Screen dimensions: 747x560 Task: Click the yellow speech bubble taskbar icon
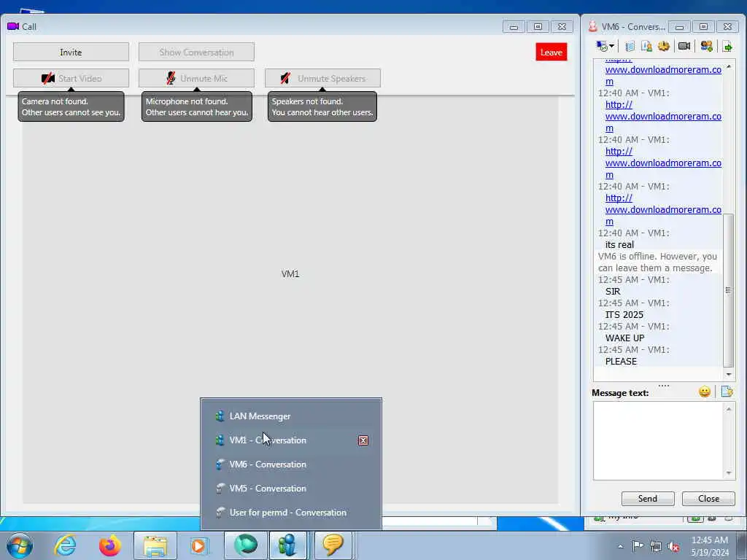pos(333,545)
